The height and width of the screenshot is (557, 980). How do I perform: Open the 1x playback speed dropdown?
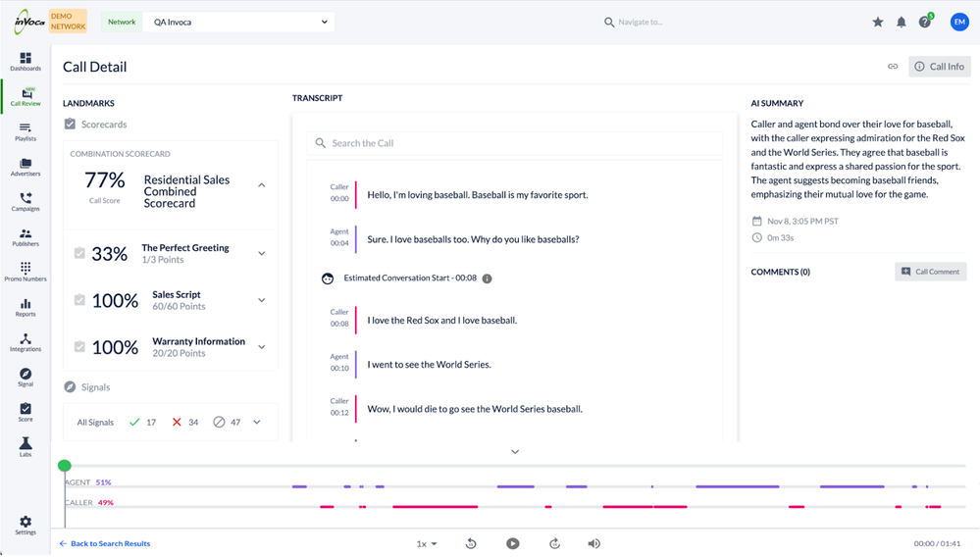pos(427,543)
